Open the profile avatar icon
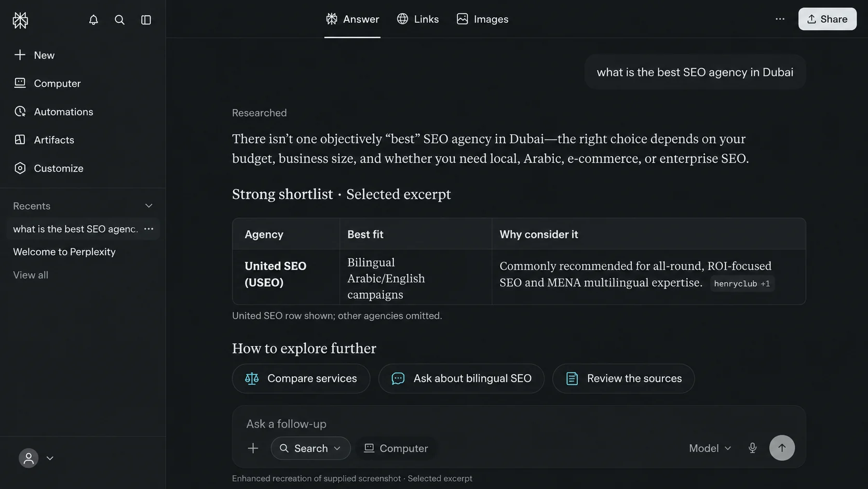The height and width of the screenshot is (489, 868). point(29,458)
